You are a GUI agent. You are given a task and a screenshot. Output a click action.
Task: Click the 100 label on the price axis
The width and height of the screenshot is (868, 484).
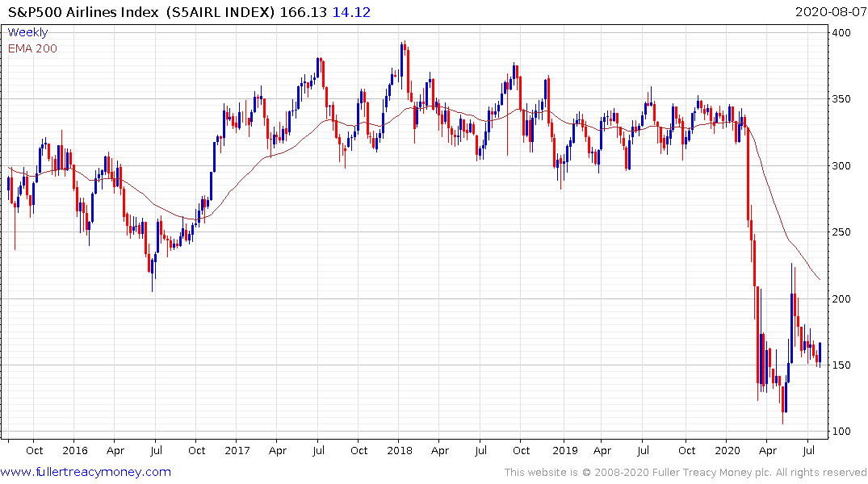click(x=841, y=432)
